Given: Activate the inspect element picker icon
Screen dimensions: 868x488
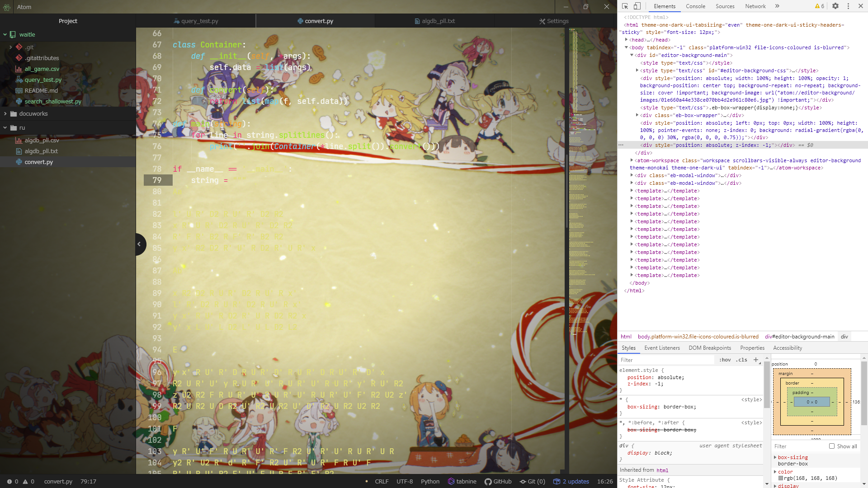Looking at the screenshot, I should pos(625,6).
